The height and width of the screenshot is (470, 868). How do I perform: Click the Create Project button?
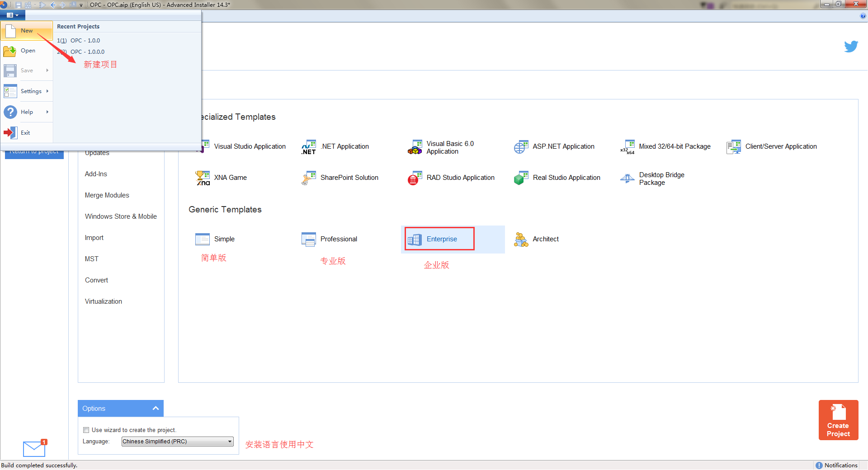(x=838, y=420)
